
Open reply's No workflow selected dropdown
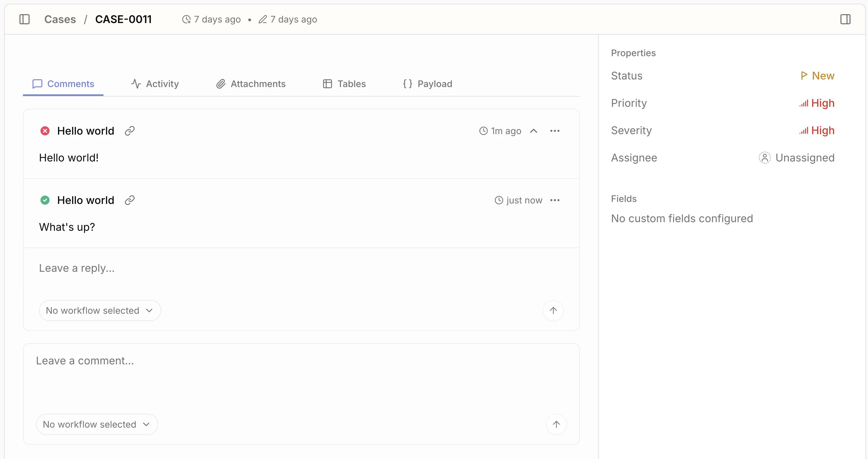(100, 310)
